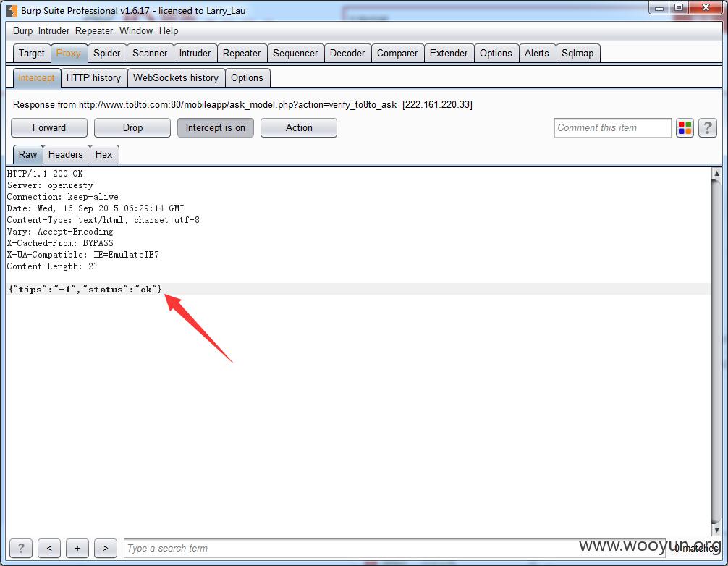Open the WebSockets history sub-tab
The image size is (728, 566).
[x=176, y=78]
